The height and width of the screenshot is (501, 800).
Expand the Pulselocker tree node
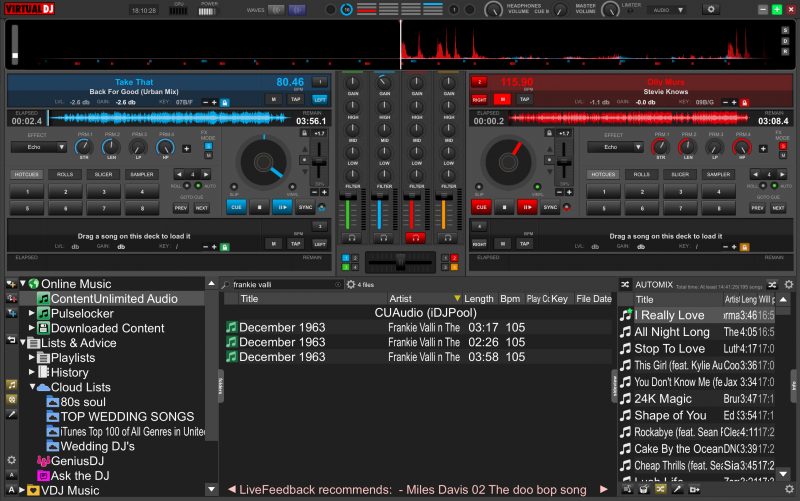tap(32, 313)
